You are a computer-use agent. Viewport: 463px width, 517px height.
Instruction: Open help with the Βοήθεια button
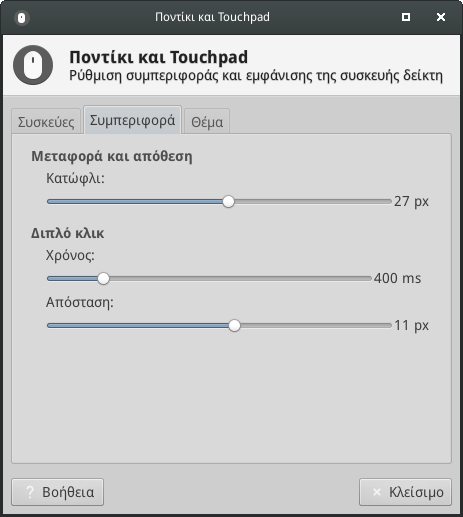click(x=58, y=492)
